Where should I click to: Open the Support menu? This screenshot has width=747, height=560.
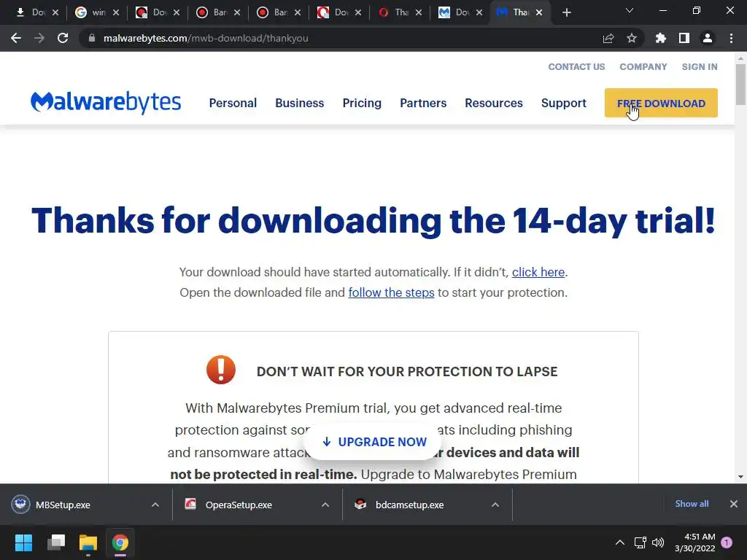coord(564,103)
